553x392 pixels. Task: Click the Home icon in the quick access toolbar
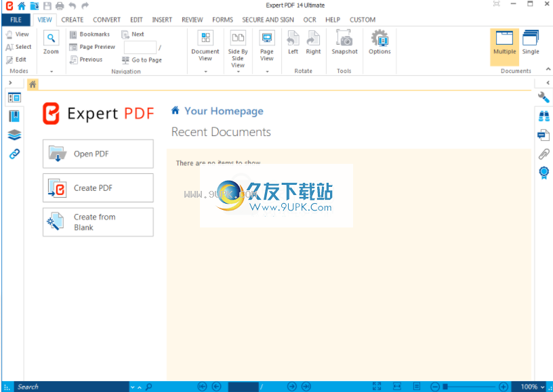click(x=22, y=5)
